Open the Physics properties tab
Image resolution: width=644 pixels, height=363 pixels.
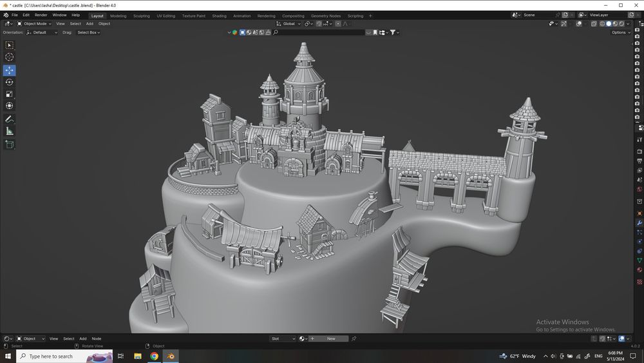point(639,242)
